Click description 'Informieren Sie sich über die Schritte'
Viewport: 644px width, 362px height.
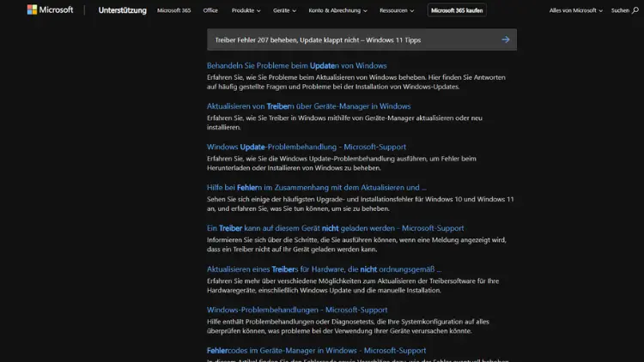tap(356, 244)
